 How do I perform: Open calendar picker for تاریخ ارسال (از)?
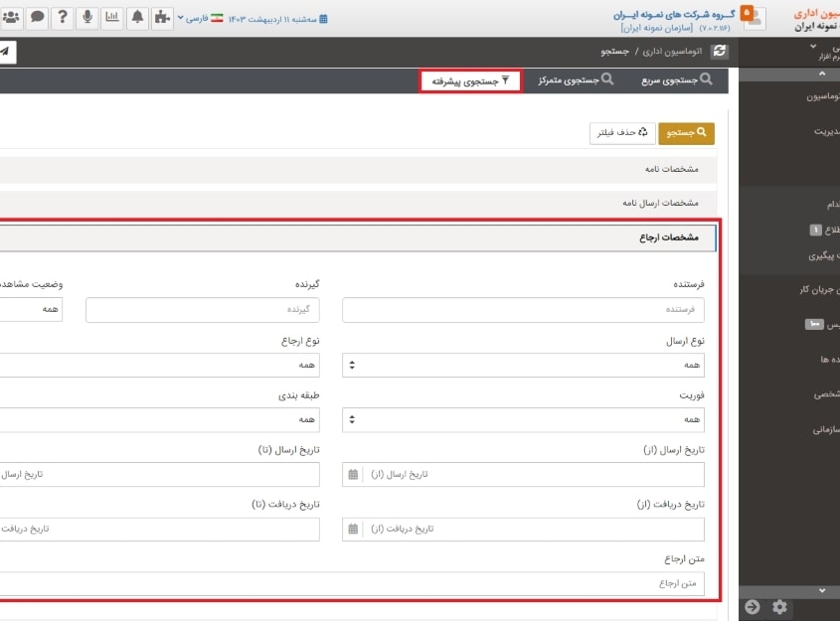click(x=352, y=474)
